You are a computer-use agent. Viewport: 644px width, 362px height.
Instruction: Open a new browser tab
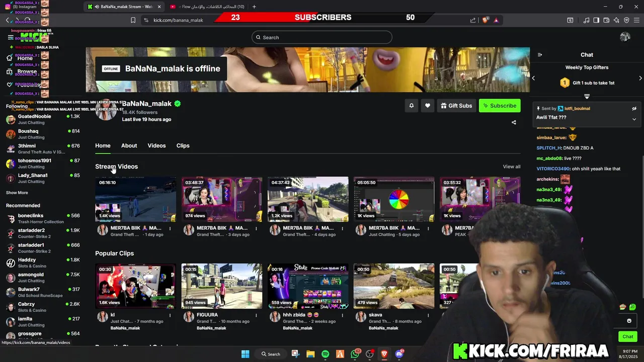[x=254, y=7]
